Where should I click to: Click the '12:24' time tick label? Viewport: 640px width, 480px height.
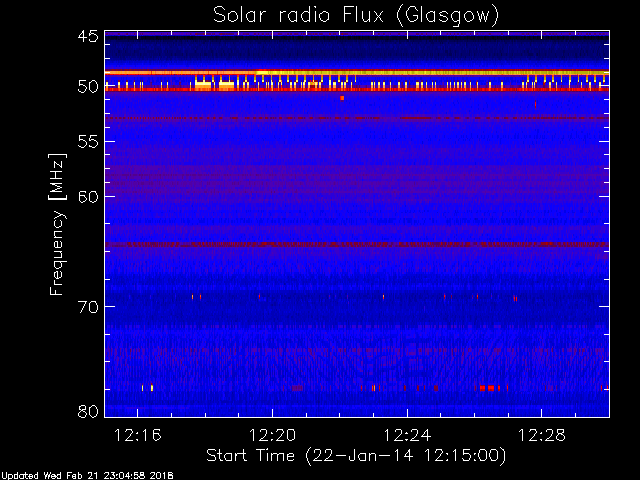pos(407,436)
